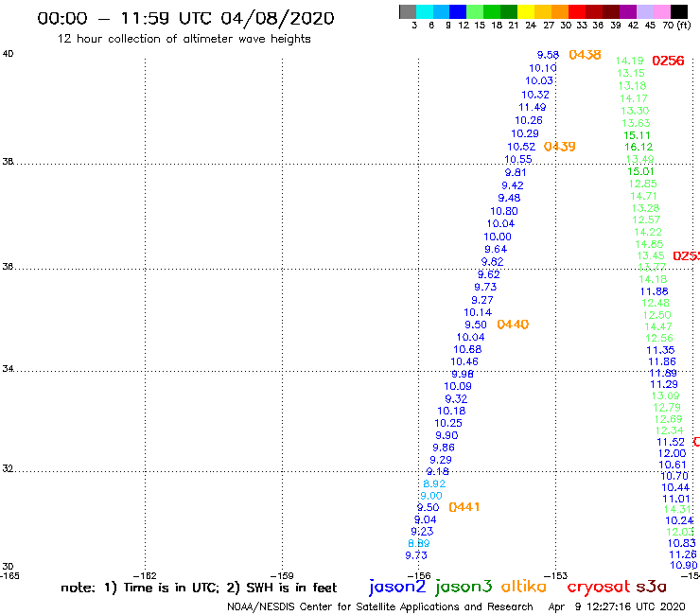Select the bright red 33 ft legend swatch
700x615 pixels.
[x=577, y=11]
